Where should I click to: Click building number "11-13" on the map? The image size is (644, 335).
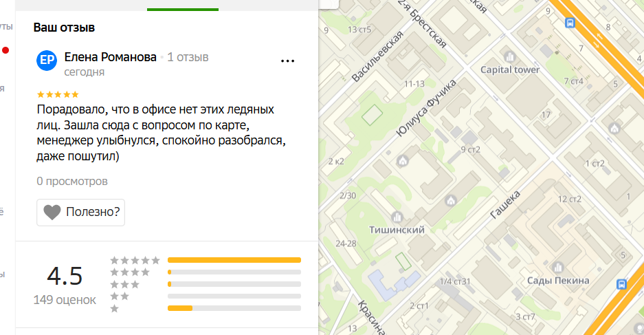tap(414, 84)
